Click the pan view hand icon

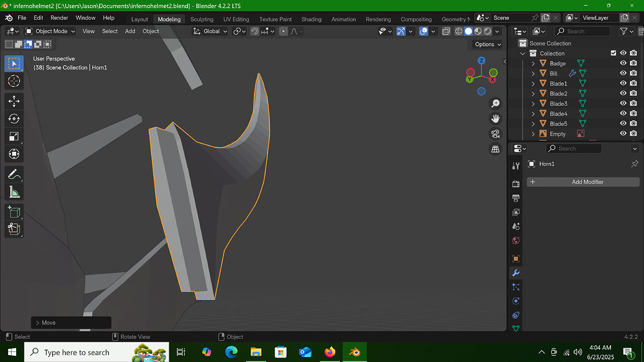click(495, 119)
